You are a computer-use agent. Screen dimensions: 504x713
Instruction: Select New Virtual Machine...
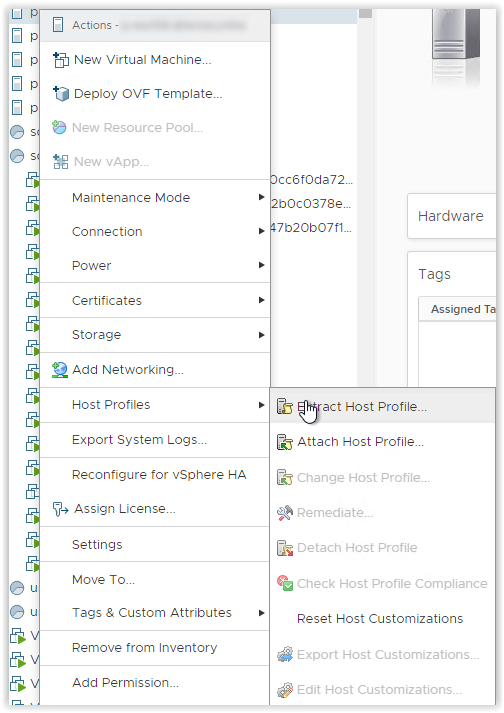pyautogui.click(x=155, y=60)
